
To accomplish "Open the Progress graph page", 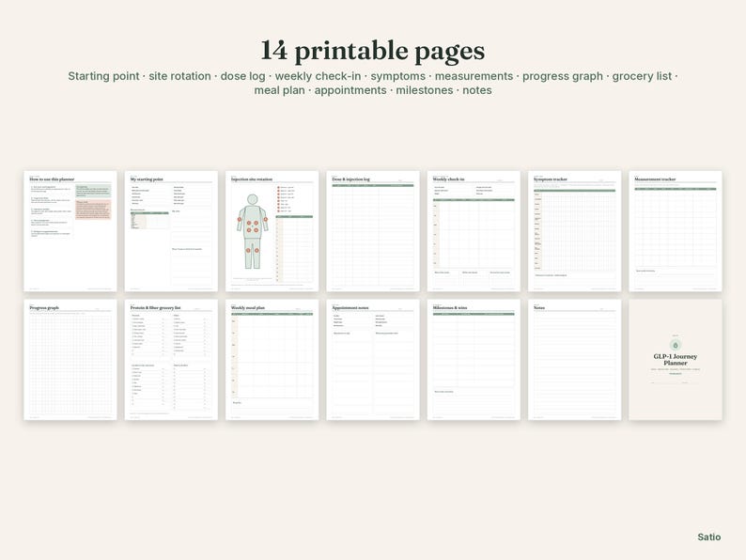I will click(70, 360).
